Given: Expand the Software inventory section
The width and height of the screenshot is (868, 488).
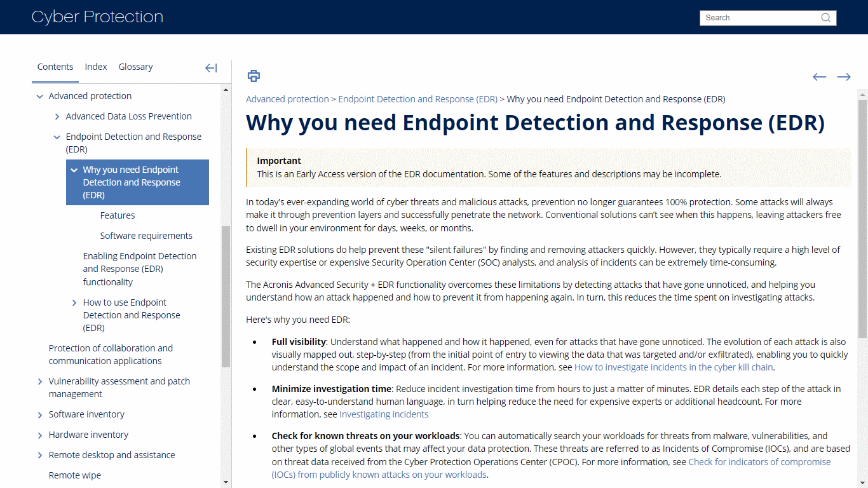Looking at the screenshot, I should (40, 415).
